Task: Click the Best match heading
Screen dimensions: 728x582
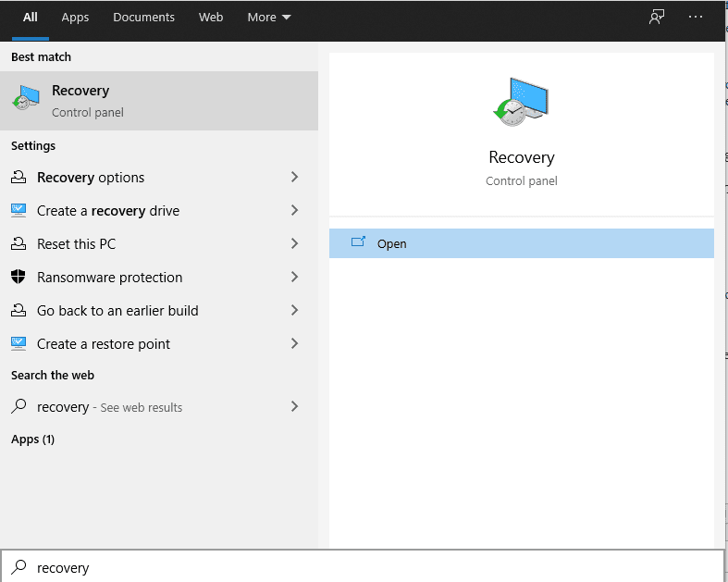Action: tap(42, 56)
